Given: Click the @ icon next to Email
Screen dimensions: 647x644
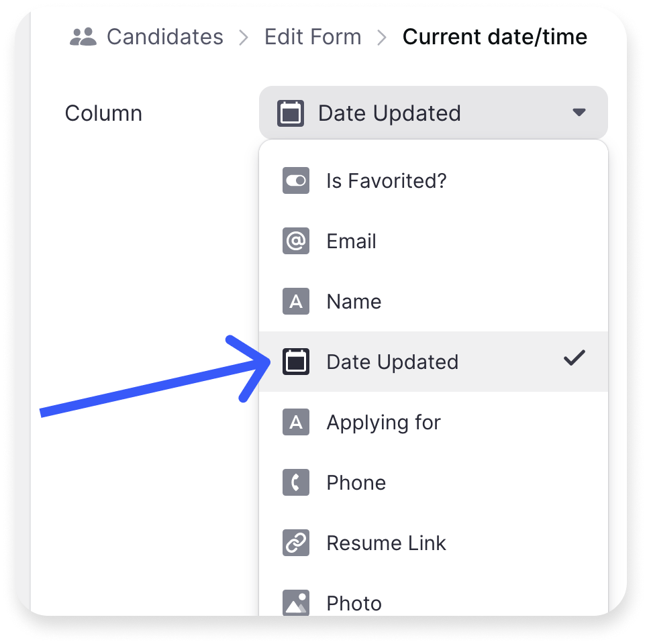Looking at the screenshot, I should (296, 241).
